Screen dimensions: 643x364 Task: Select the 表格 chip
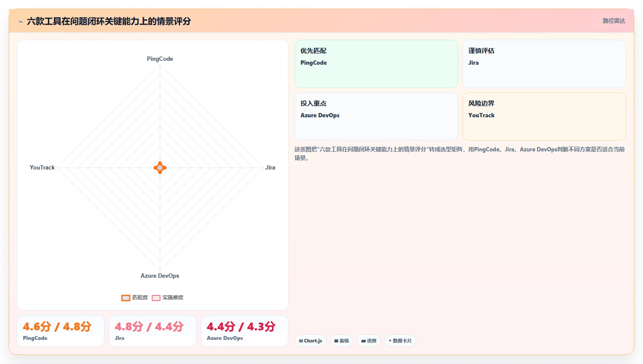[x=342, y=341]
